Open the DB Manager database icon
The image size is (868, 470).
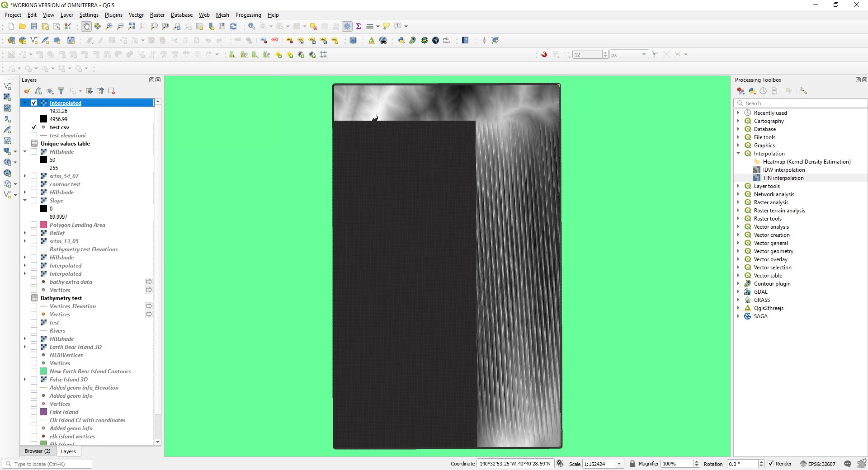[x=353, y=40]
